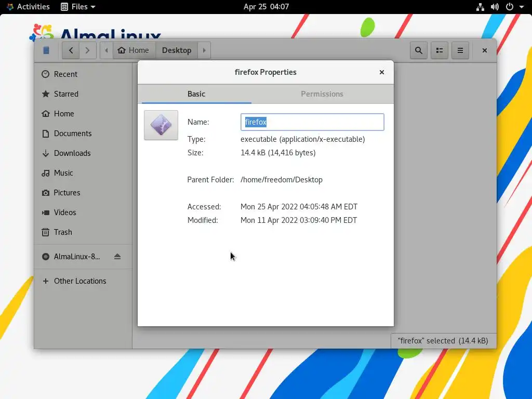
Task: Open the Files application menu
Action: point(78,6)
